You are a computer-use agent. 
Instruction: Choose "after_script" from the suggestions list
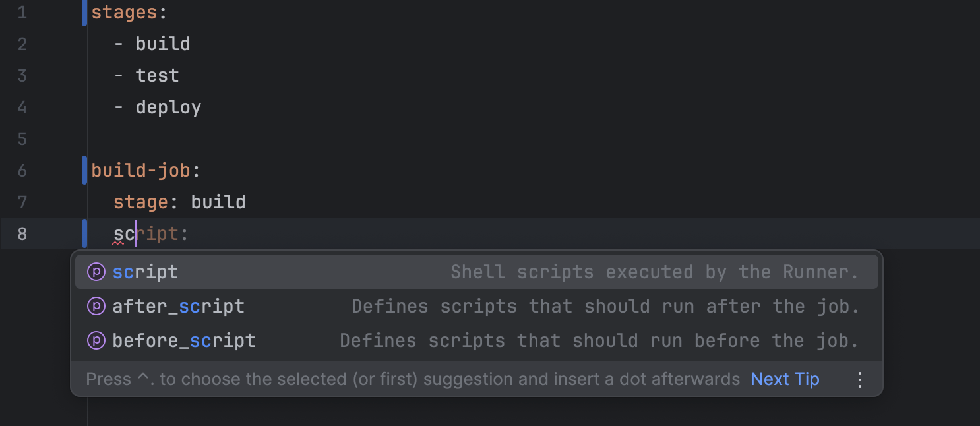[178, 306]
